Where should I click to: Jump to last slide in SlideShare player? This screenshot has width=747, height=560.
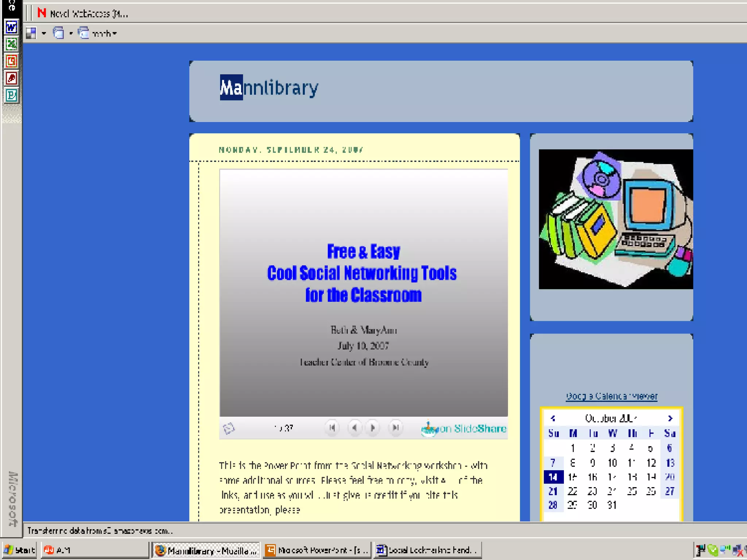point(396,428)
